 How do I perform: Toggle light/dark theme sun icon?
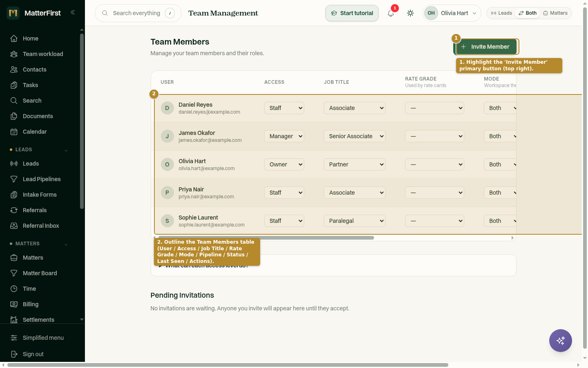pyautogui.click(x=410, y=13)
